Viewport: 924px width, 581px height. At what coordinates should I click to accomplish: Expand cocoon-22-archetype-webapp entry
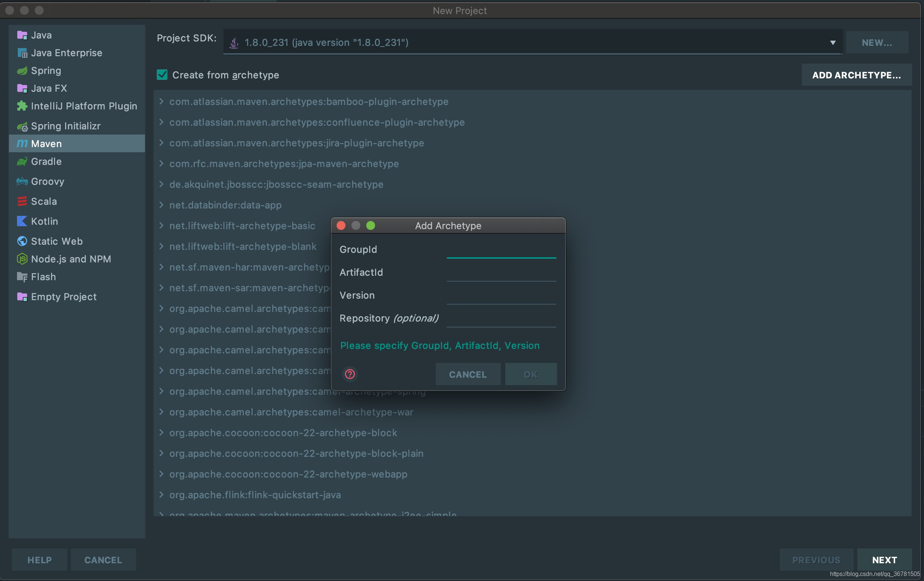click(161, 474)
